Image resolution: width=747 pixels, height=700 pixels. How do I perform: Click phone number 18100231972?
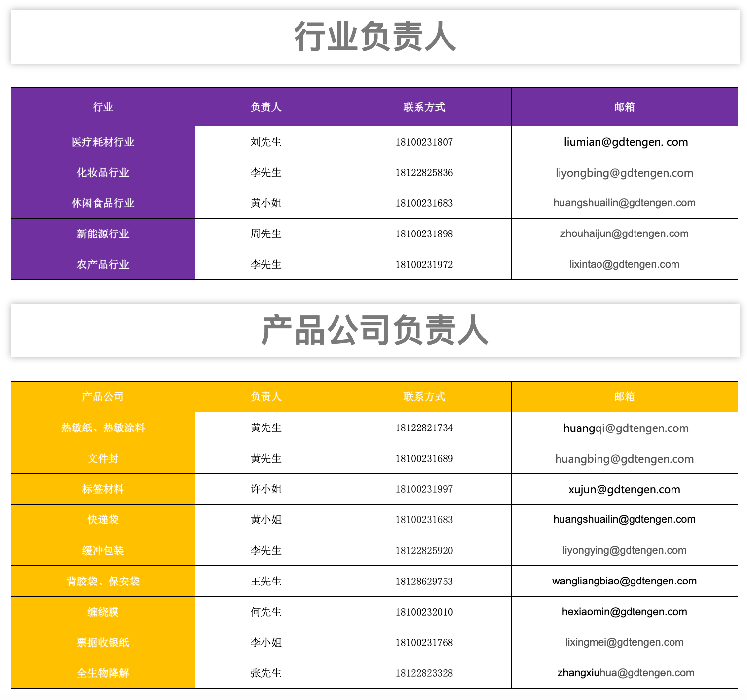click(424, 265)
